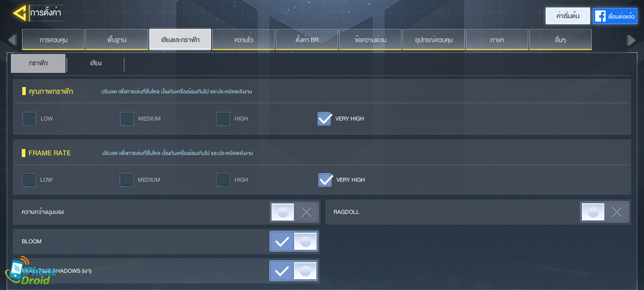Set graphic quality to MEDIUM
This screenshot has width=644, height=290.
point(127,119)
